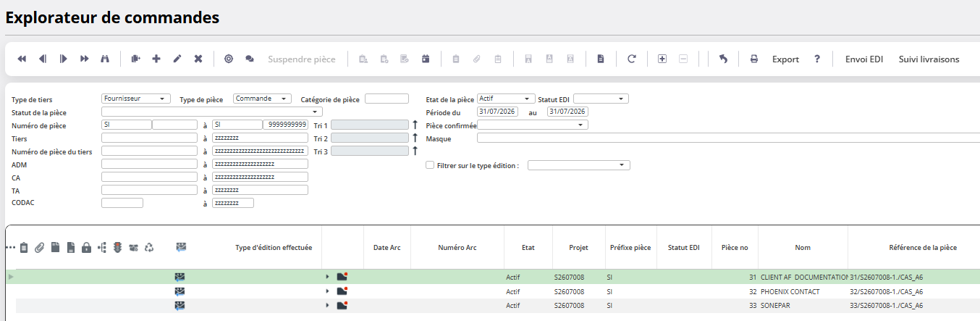Click the hierarchy tree column header icon
The width and height of the screenshot is (980, 321).
[x=102, y=248]
